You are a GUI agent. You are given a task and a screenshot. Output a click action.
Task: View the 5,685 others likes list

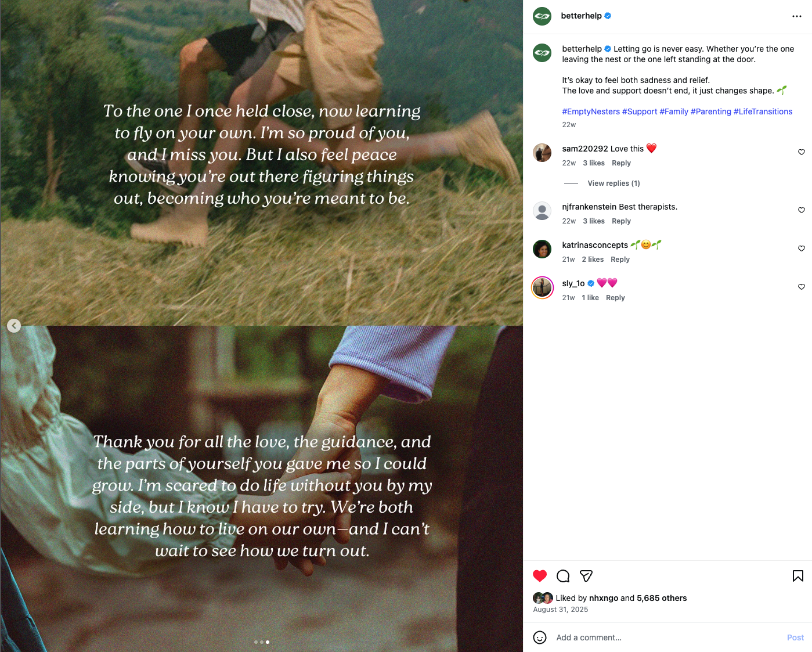662,598
